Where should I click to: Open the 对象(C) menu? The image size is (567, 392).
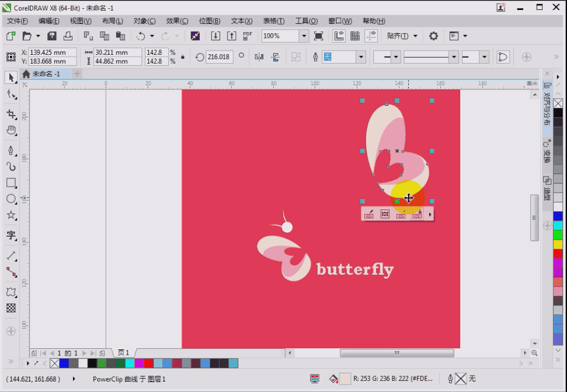[x=145, y=20]
